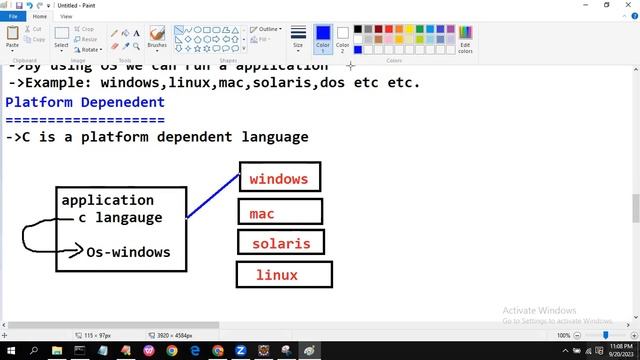Screen dimensions: 640x360
Task: Open Microsoft Edge from taskbar
Action: pyautogui.click(x=196, y=351)
